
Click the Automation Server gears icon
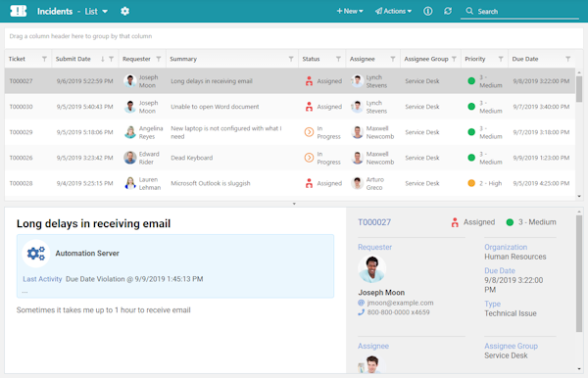(x=36, y=254)
